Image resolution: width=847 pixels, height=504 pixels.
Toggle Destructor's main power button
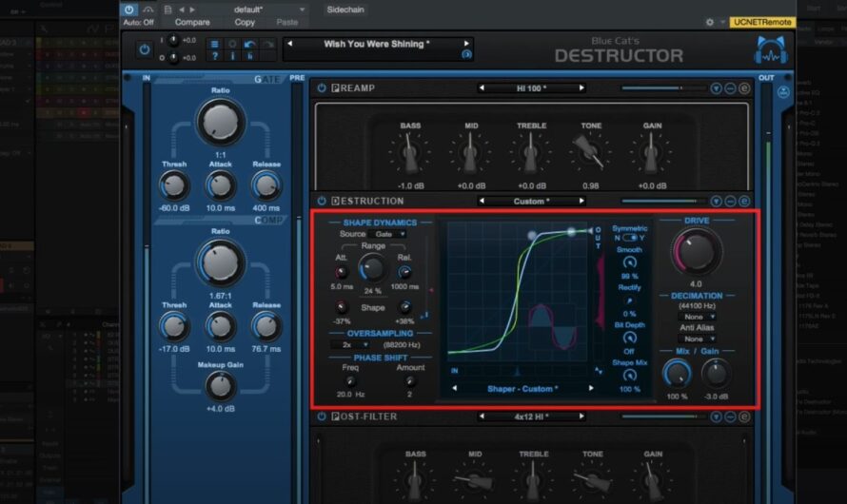pyautogui.click(x=145, y=49)
